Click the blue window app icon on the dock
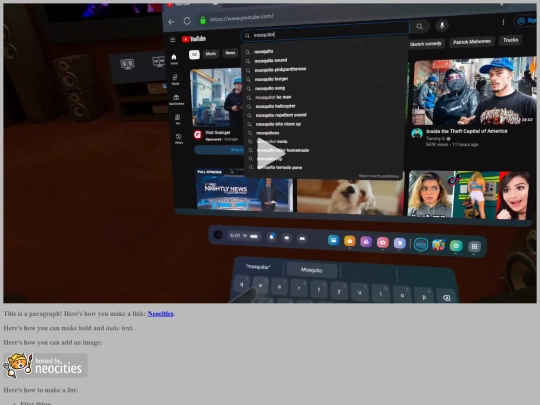 [x=333, y=240]
